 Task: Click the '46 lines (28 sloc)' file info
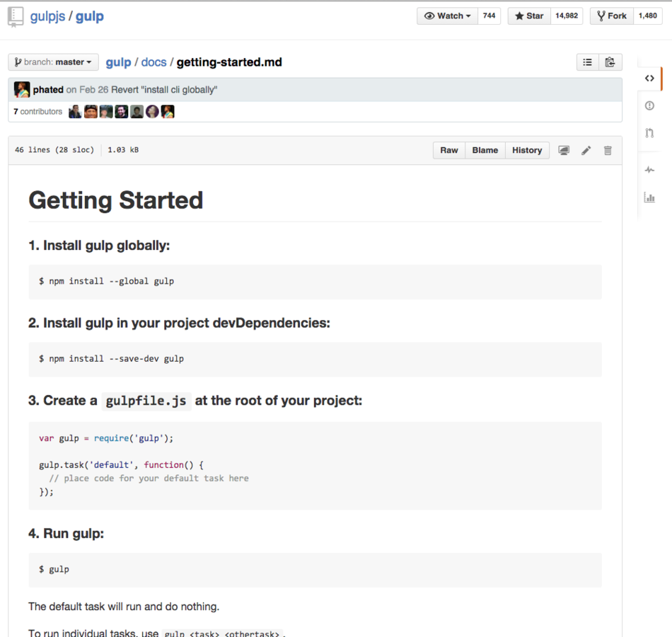54,150
